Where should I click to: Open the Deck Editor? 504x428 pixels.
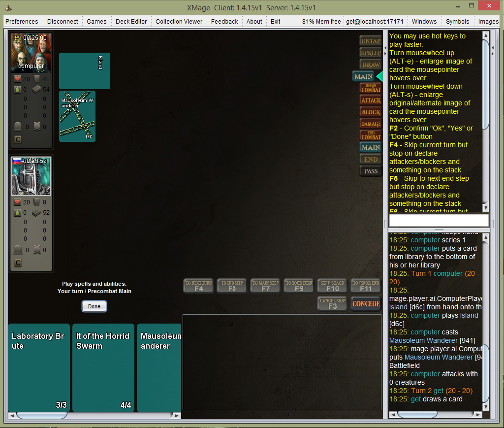(x=131, y=22)
